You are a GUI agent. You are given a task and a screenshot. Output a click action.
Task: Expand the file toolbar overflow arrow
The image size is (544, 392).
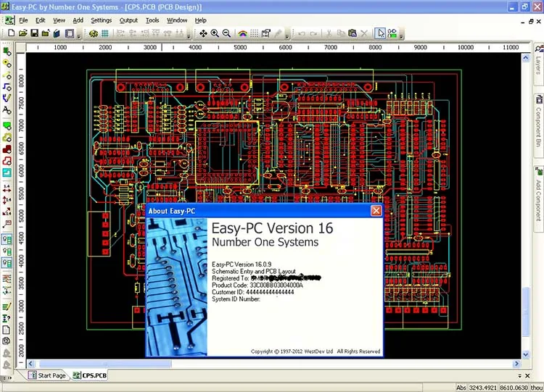pos(79,36)
